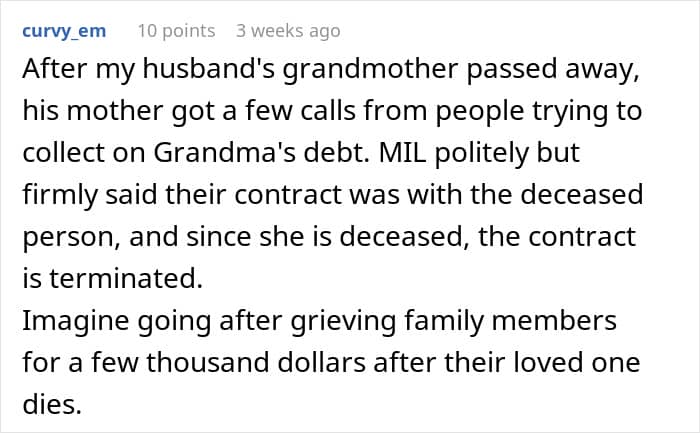Click the word Grandma's in comment
This screenshot has height=433, width=700.
pyautogui.click(x=225, y=152)
